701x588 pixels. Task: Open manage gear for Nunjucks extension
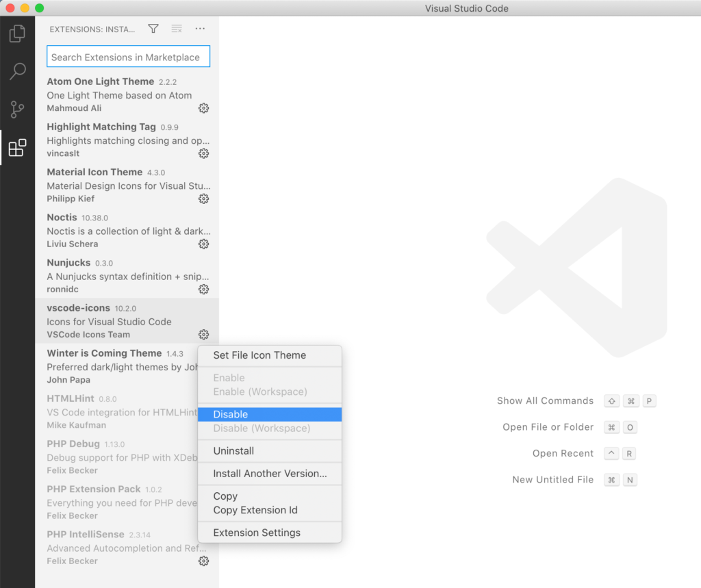coord(203,290)
